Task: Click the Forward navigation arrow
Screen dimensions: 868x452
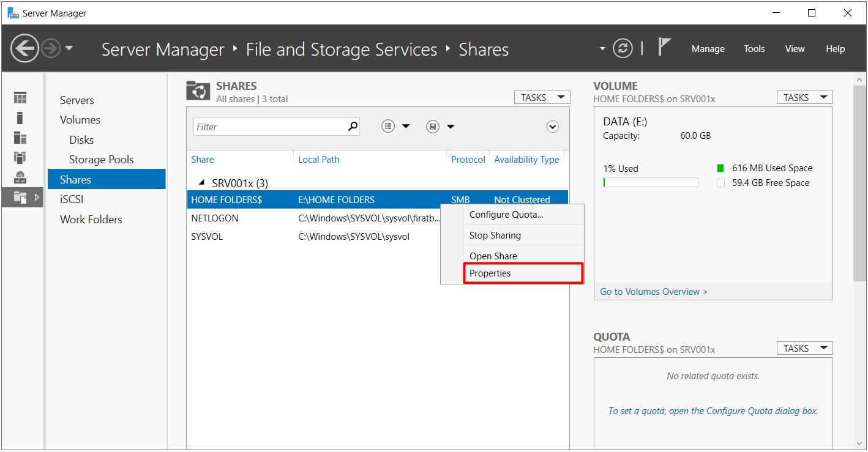Action: 50,48
